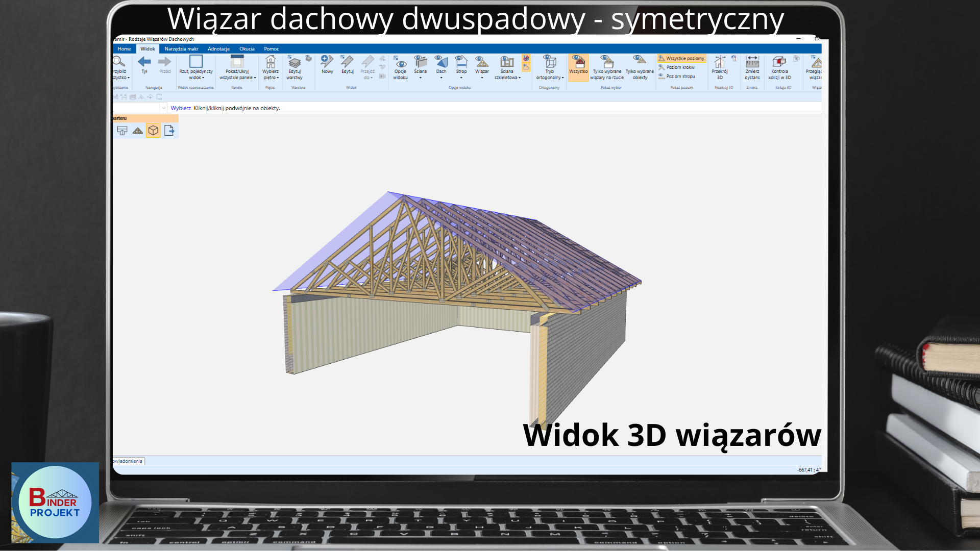Image resolution: width=980 pixels, height=551 pixels.
Task: Click small layer icon beside Edytuj warstwy
Action: [x=309, y=58]
